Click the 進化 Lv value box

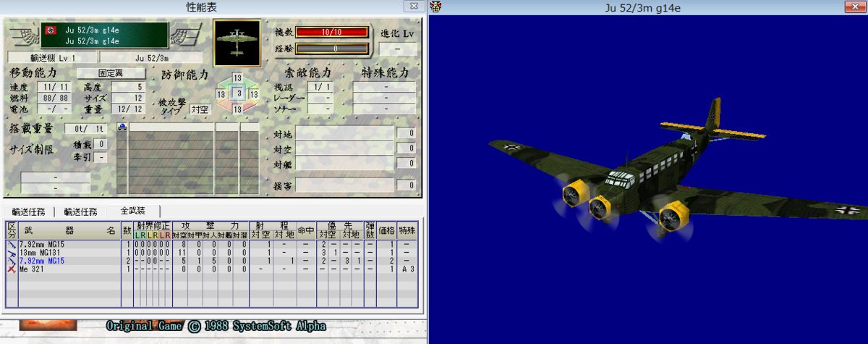coord(399,49)
